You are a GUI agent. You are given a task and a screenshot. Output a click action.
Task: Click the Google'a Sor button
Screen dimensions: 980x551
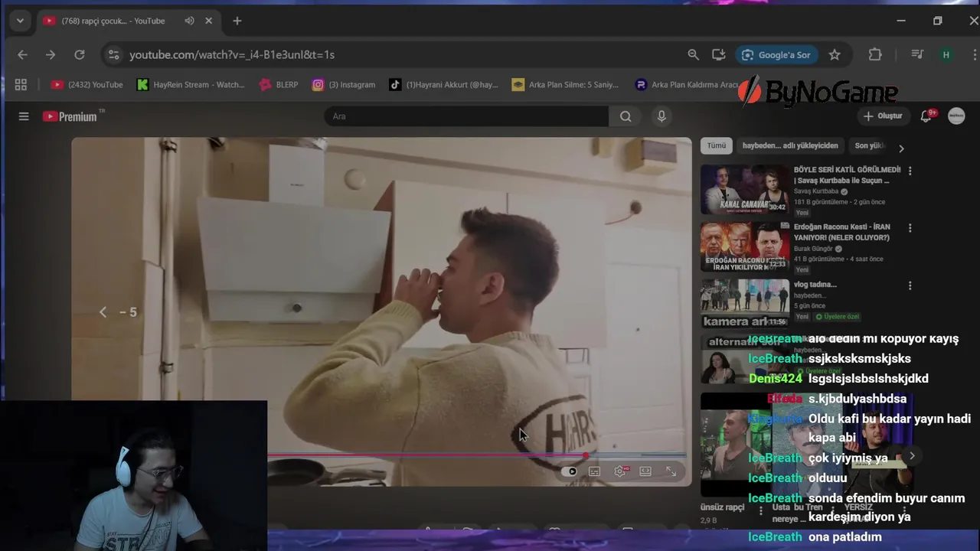[777, 54]
